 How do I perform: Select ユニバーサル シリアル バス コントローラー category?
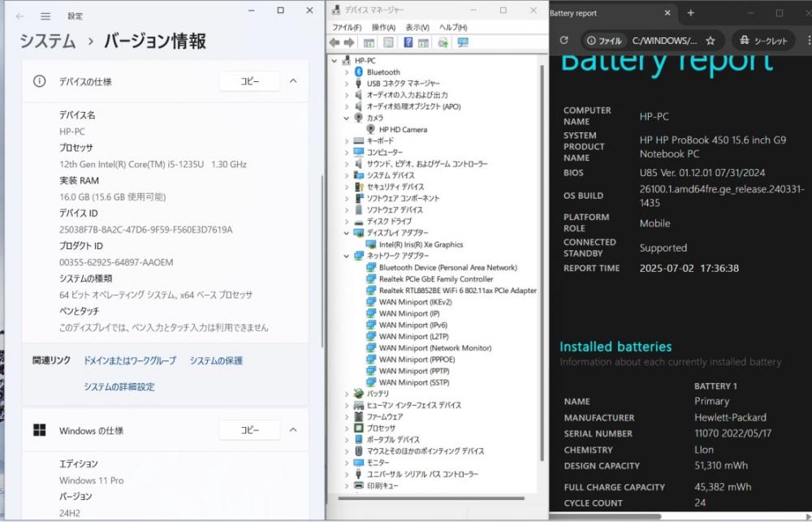[x=422, y=474]
